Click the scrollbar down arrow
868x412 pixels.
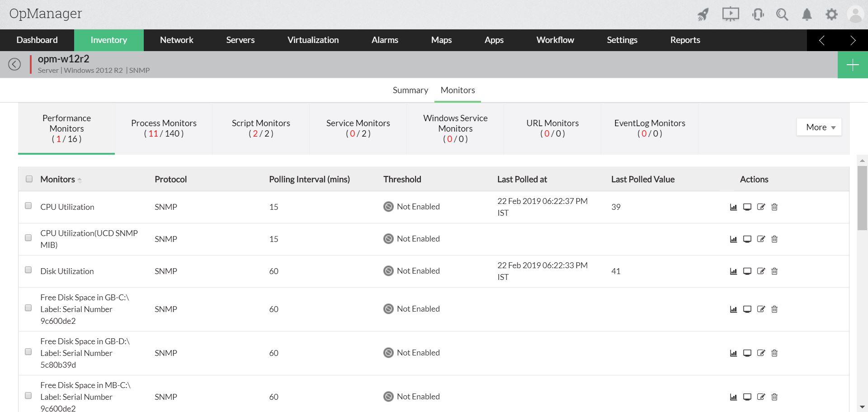[862, 407]
